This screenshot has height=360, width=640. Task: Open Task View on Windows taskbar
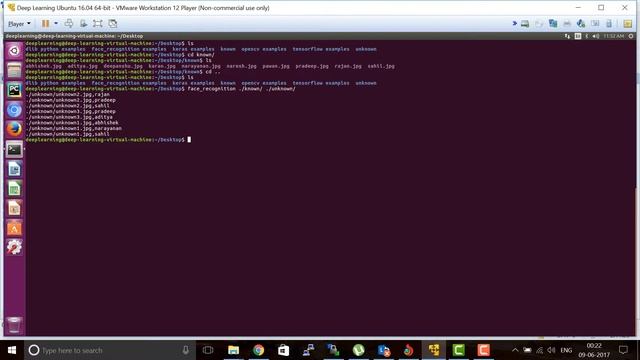[208, 350]
